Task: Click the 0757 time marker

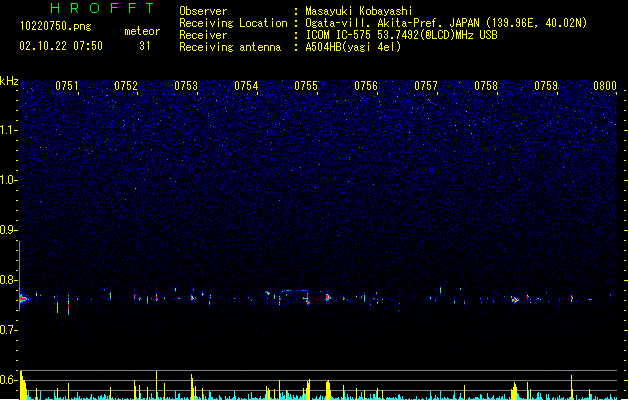Action: tap(426, 86)
